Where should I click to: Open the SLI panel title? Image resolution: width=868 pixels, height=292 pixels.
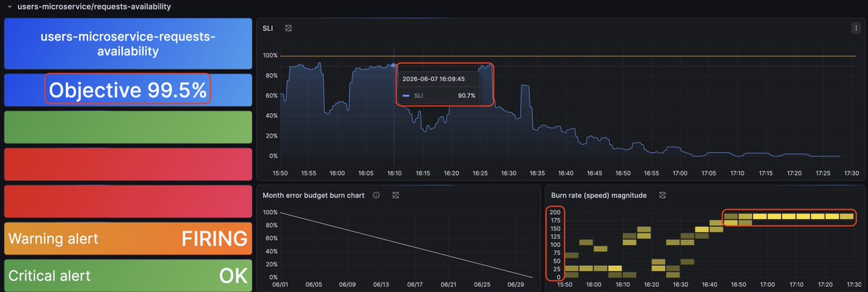pyautogui.click(x=268, y=28)
